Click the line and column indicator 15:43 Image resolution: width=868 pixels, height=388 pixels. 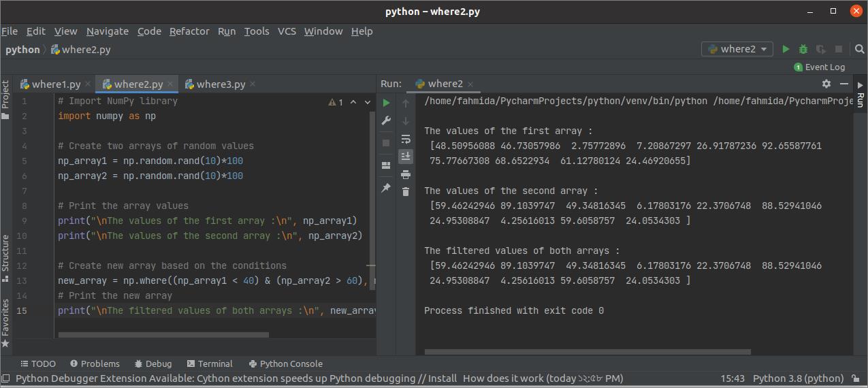coord(733,378)
